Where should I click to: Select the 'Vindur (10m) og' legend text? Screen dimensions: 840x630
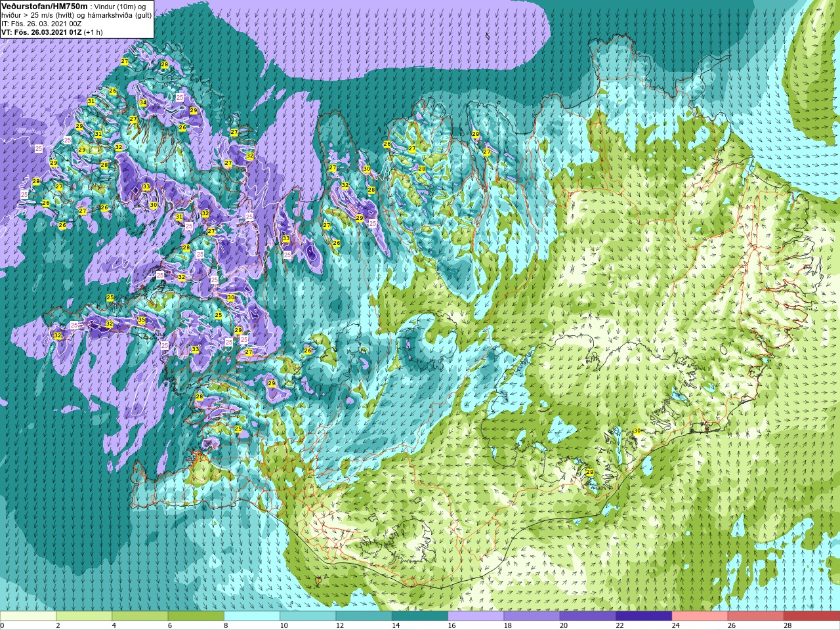(x=120, y=7)
